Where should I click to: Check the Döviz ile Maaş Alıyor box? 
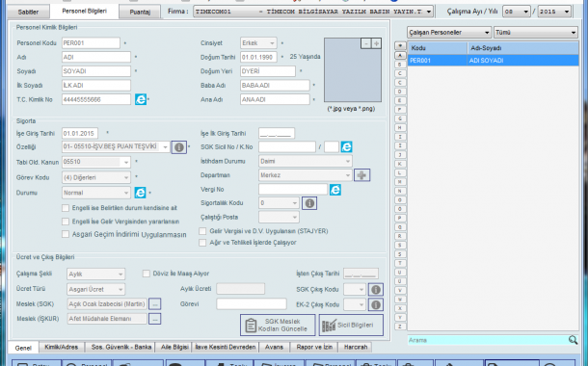pyautogui.click(x=147, y=274)
